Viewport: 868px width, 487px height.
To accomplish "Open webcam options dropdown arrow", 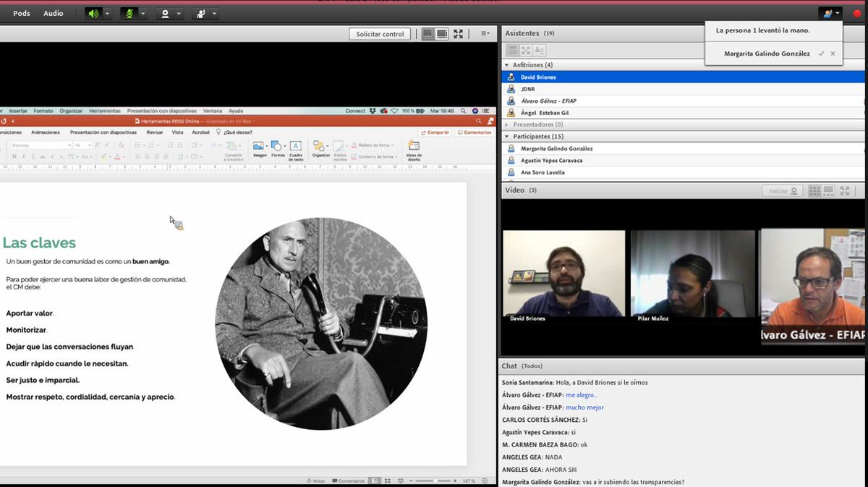I will tap(179, 13).
